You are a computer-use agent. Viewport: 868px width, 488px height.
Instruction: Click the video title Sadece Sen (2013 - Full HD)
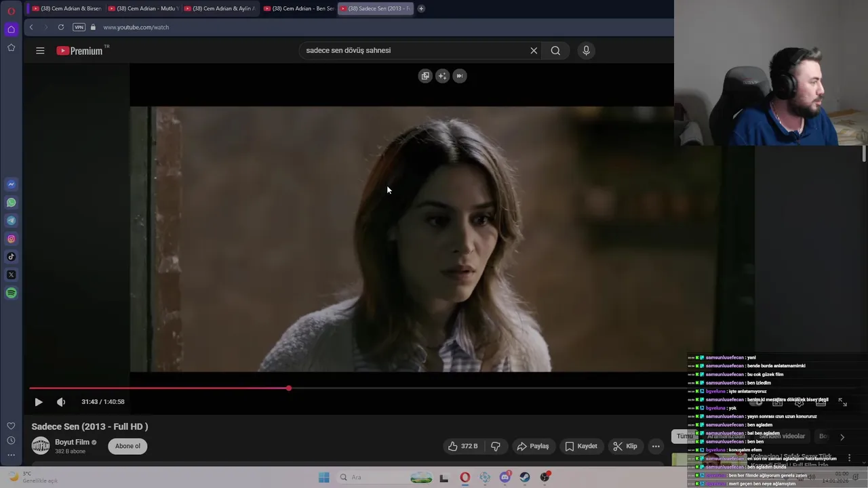coord(90,426)
